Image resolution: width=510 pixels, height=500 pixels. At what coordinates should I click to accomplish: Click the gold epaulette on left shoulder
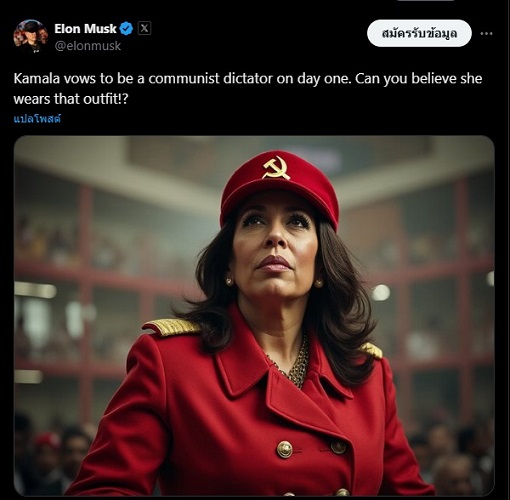click(171, 327)
